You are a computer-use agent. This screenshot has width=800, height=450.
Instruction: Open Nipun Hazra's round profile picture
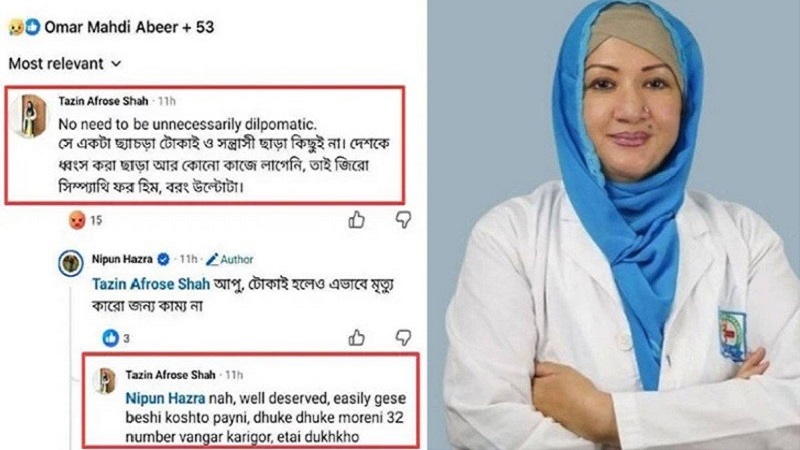70,263
